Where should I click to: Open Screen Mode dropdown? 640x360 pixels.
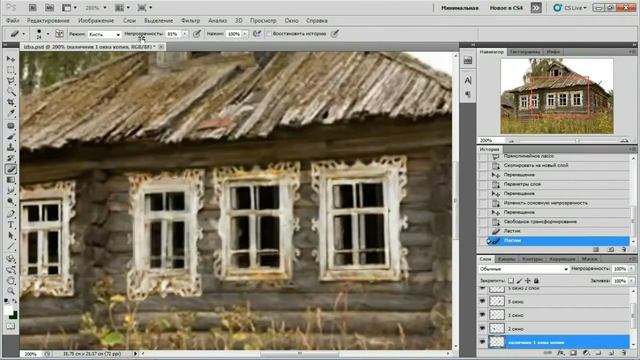pos(145,8)
